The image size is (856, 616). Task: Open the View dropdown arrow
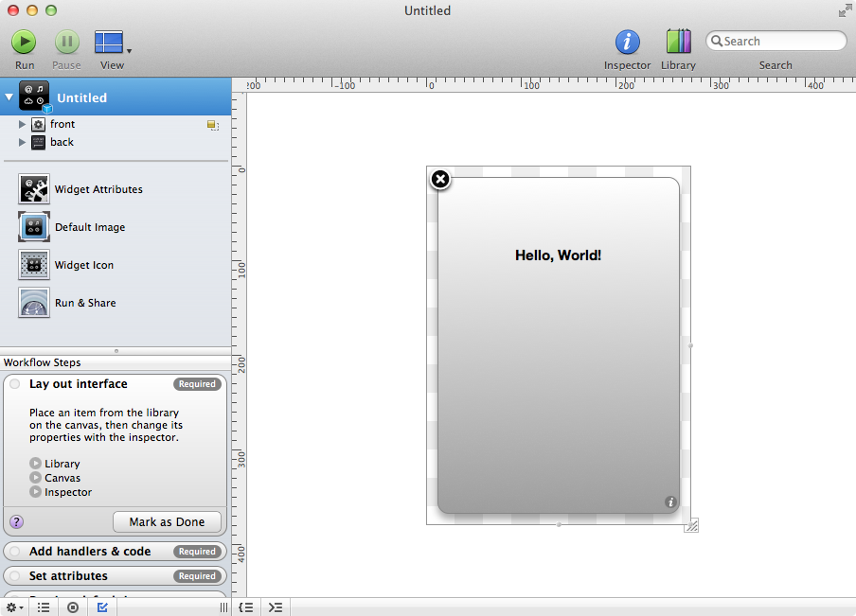pyautogui.click(x=130, y=51)
